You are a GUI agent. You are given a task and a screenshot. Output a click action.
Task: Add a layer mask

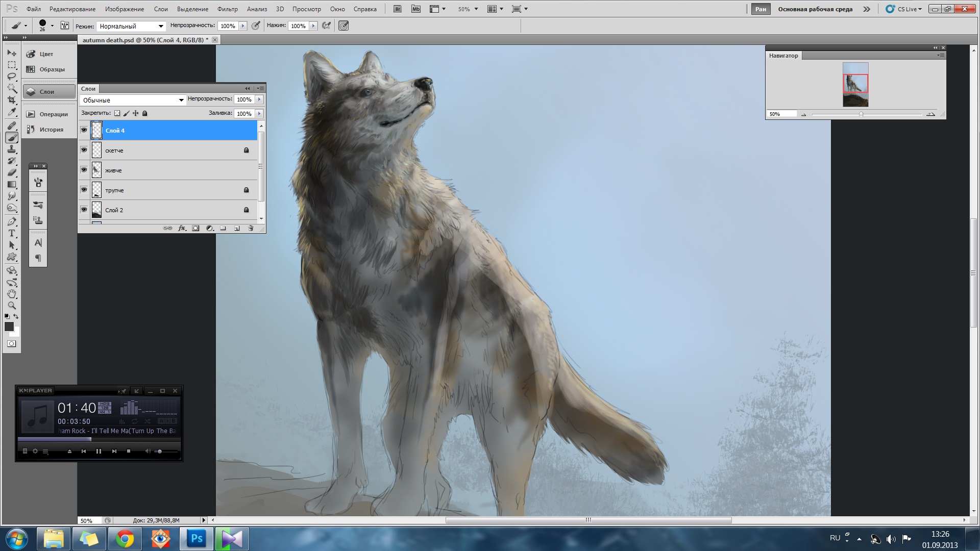click(x=195, y=228)
